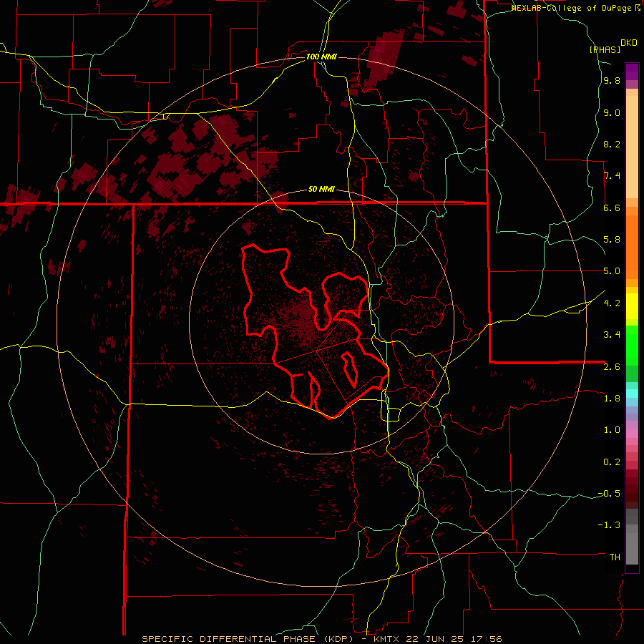This screenshot has width=644, height=644.
Task: Click the 8.2 value on the scale
Action: [x=612, y=144]
